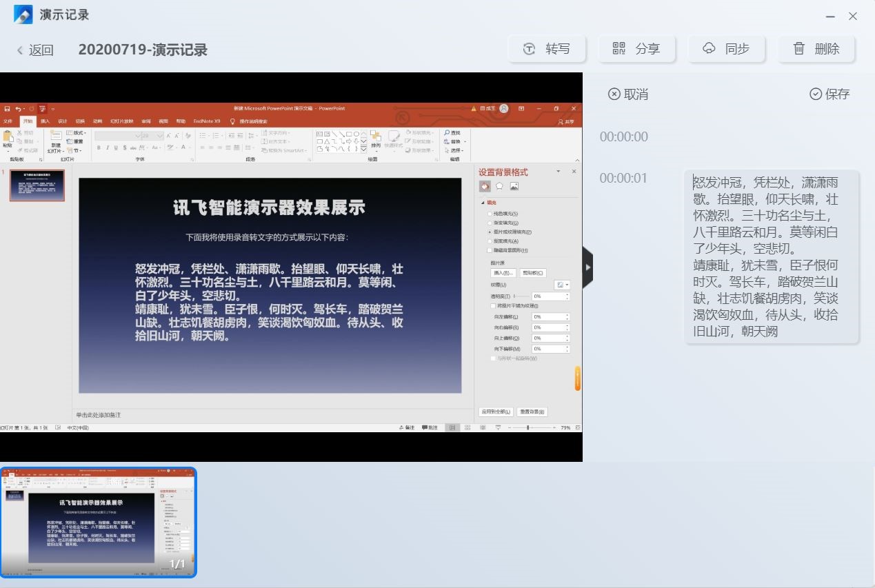Image resolution: width=875 pixels, height=588 pixels.
Task: Click the 00:00:00 timestamp entry
Action: point(623,136)
